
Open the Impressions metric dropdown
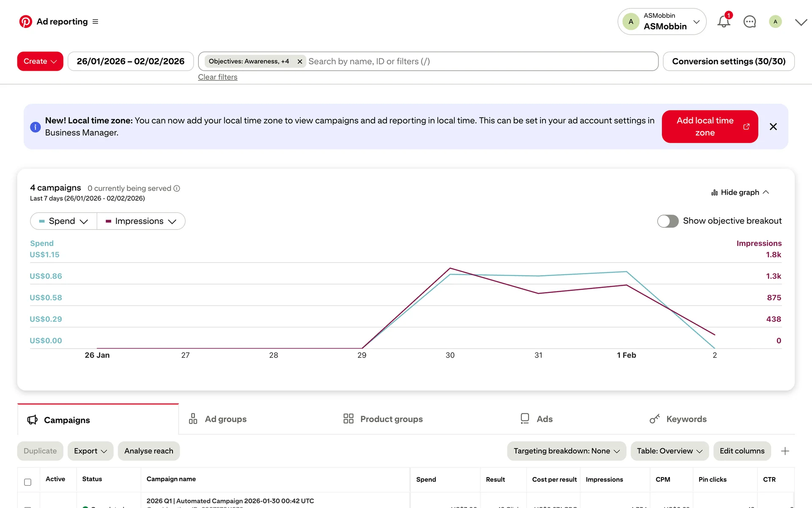pyautogui.click(x=141, y=221)
